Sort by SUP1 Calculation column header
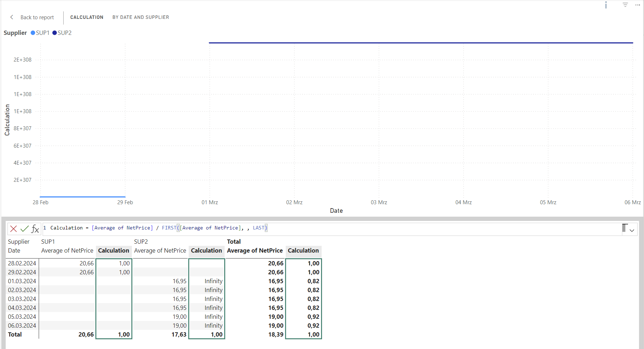This screenshot has width=644, height=349. click(x=114, y=251)
